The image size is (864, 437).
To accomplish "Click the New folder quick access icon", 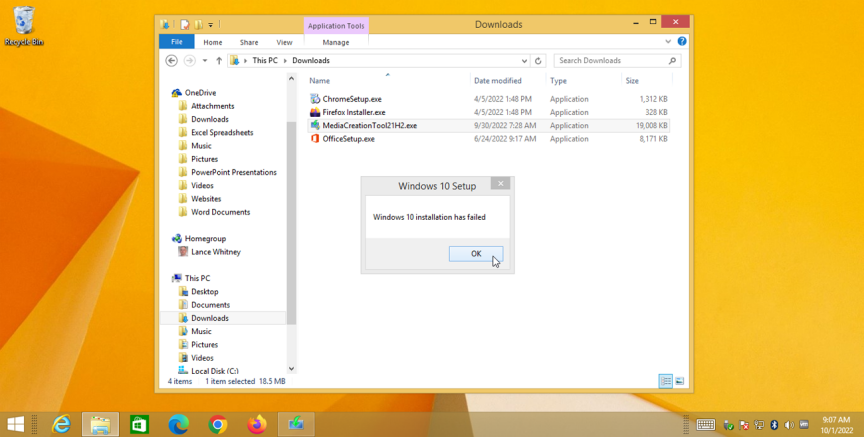I will pyautogui.click(x=198, y=24).
